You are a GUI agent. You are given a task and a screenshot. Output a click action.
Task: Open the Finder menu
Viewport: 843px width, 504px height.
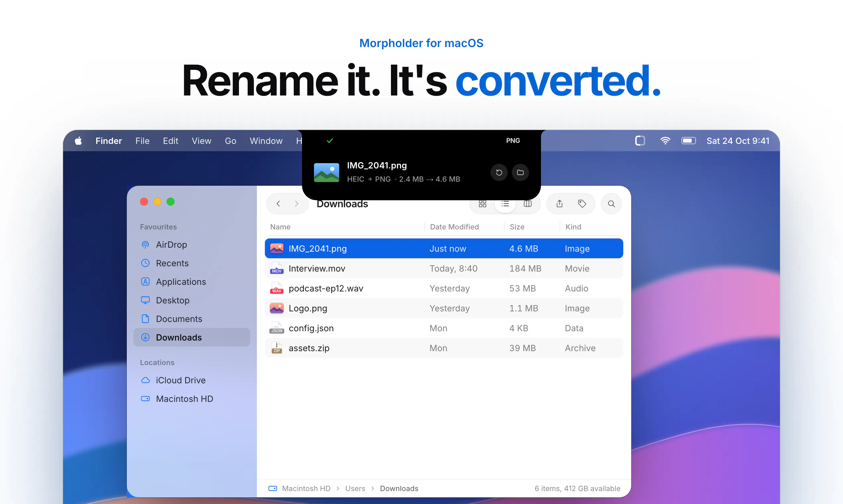[109, 141]
